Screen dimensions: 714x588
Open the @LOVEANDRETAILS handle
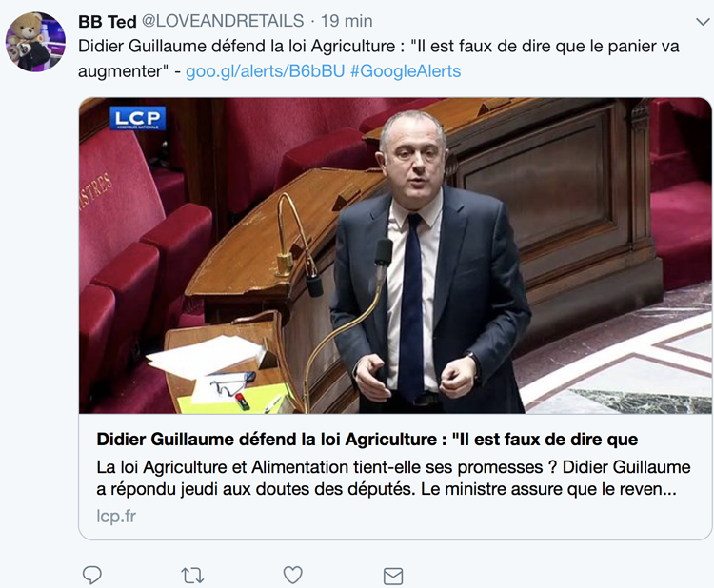click(223, 21)
